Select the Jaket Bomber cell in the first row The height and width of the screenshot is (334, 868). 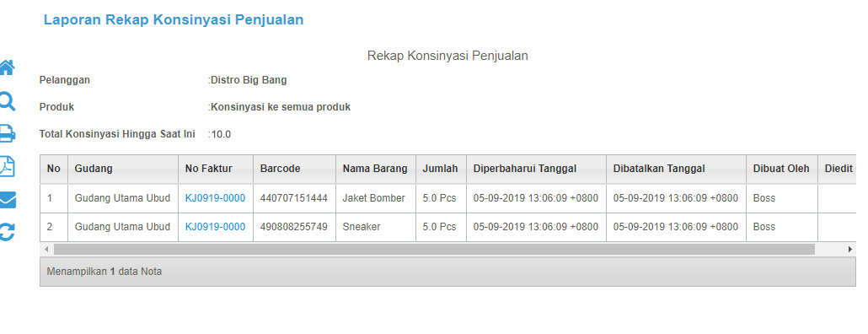[376, 198]
